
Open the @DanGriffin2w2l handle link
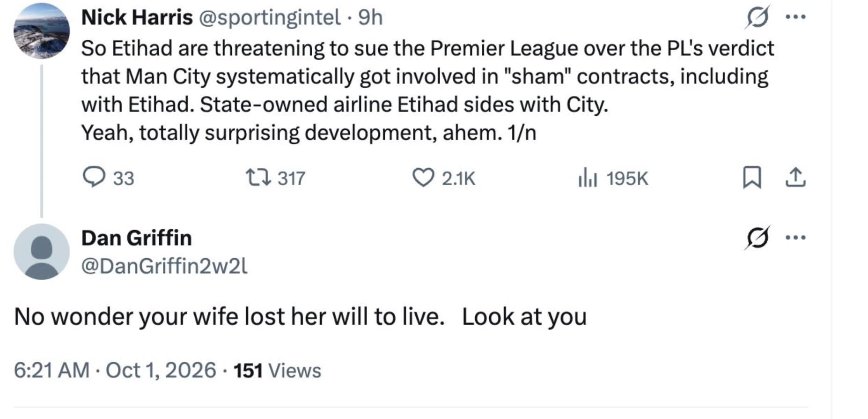(x=164, y=266)
